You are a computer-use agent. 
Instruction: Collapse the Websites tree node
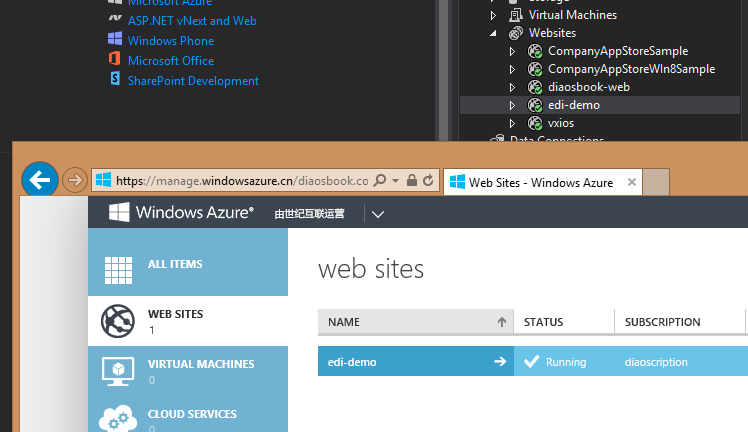(x=493, y=33)
